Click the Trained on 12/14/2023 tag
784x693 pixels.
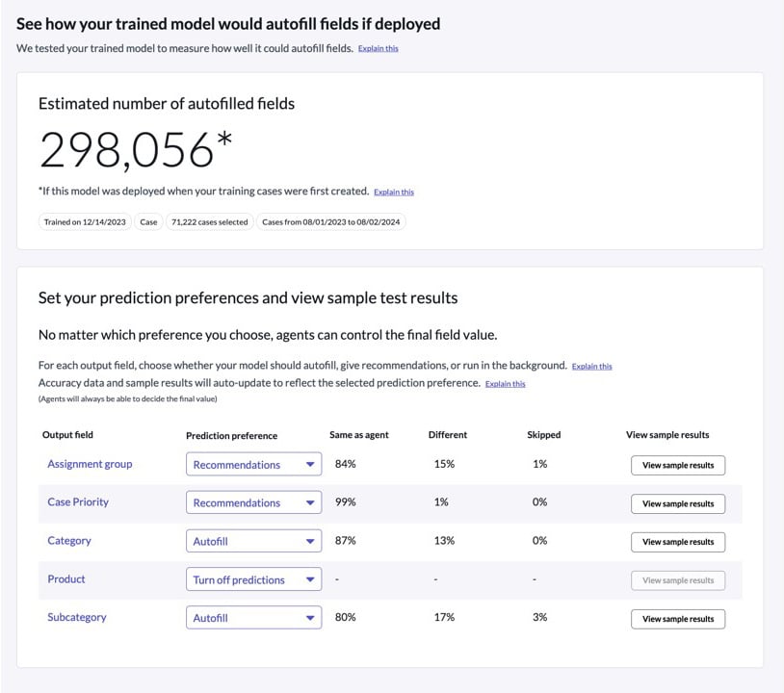click(x=85, y=221)
